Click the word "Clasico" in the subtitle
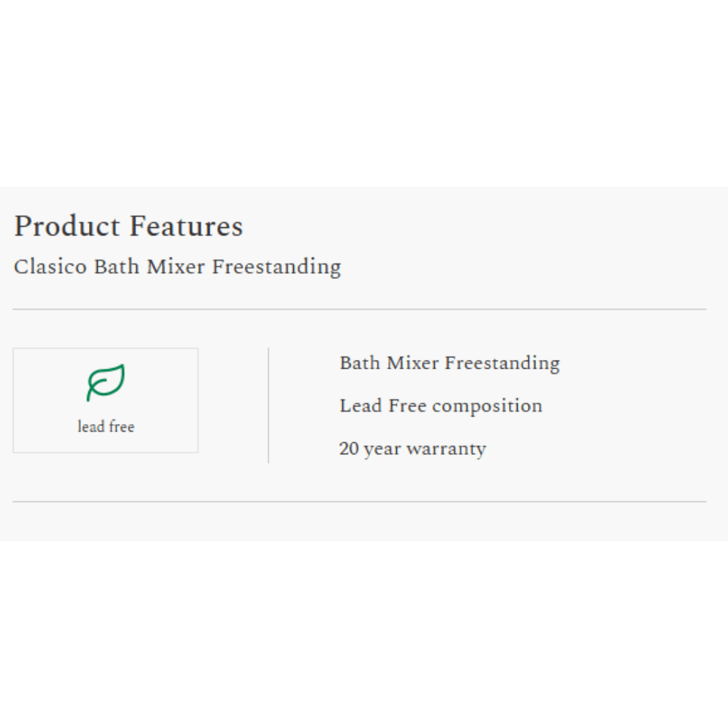The image size is (728, 728). coord(51,267)
